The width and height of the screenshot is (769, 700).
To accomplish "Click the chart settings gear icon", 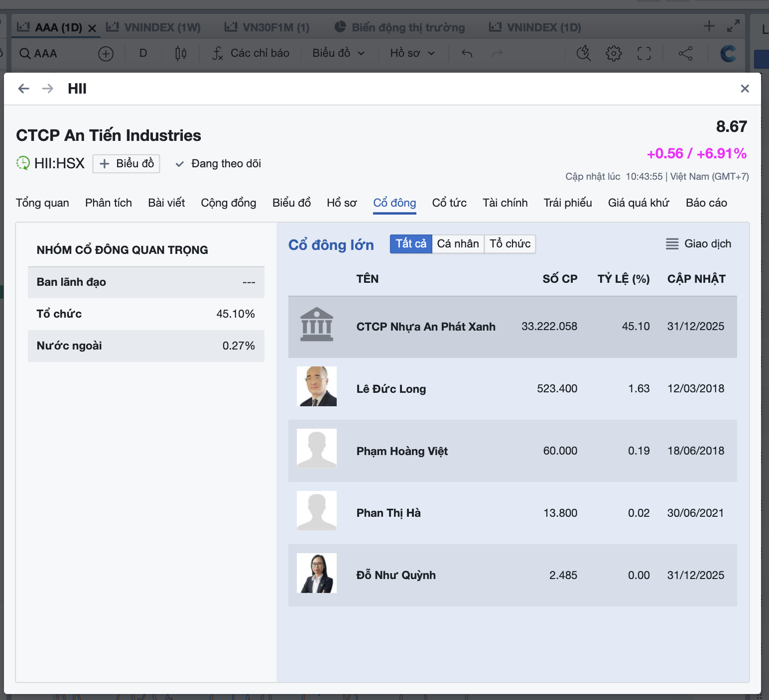I will (x=614, y=53).
